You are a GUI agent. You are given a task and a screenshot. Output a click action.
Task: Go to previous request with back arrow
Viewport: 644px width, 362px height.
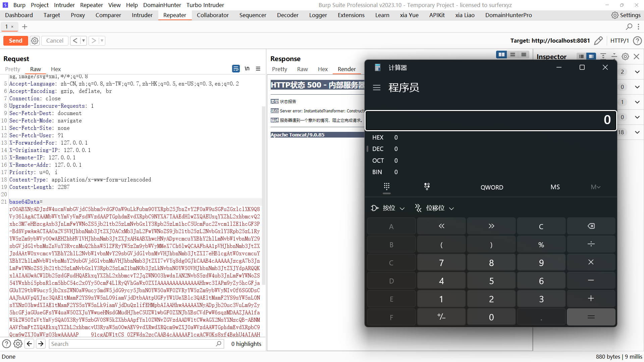click(75, 41)
